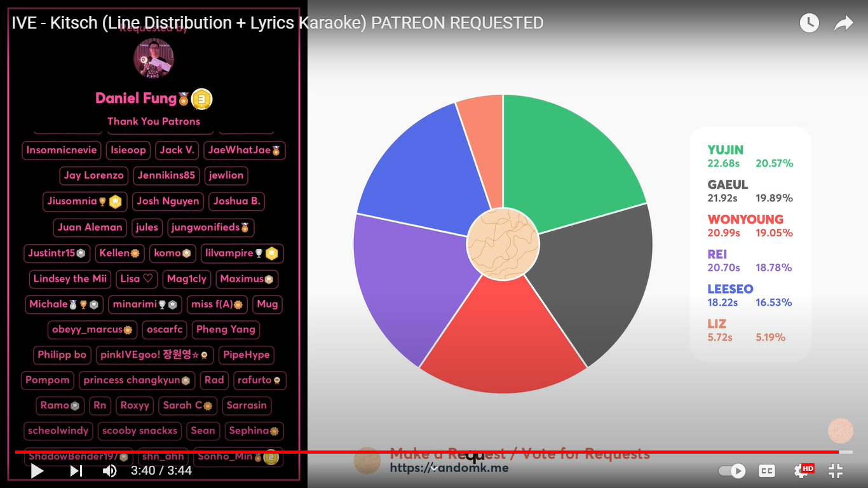Image resolution: width=868 pixels, height=488 pixels.
Task: Click the Sephina patron tag
Action: click(254, 431)
